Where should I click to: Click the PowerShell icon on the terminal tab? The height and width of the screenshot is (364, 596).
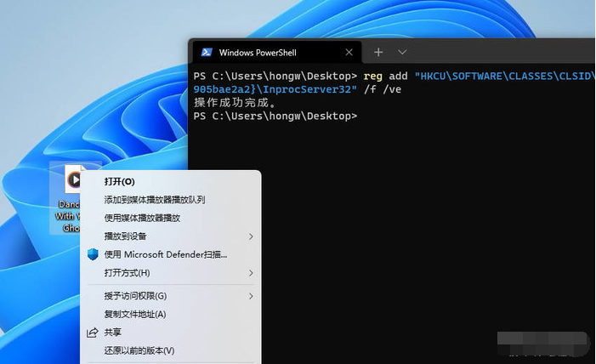(x=206, y=52)
